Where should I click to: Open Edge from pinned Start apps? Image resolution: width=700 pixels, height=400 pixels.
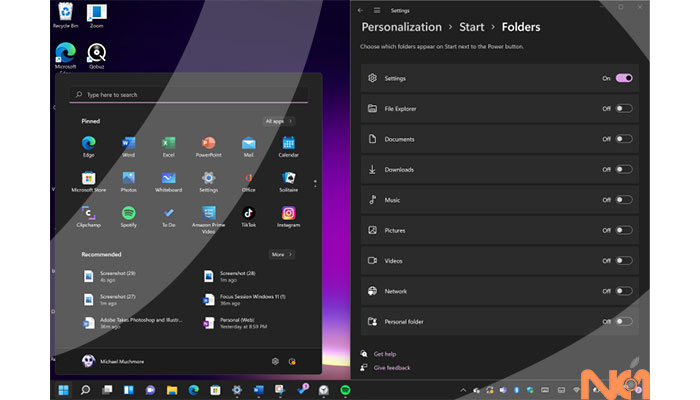click(88, 147)
